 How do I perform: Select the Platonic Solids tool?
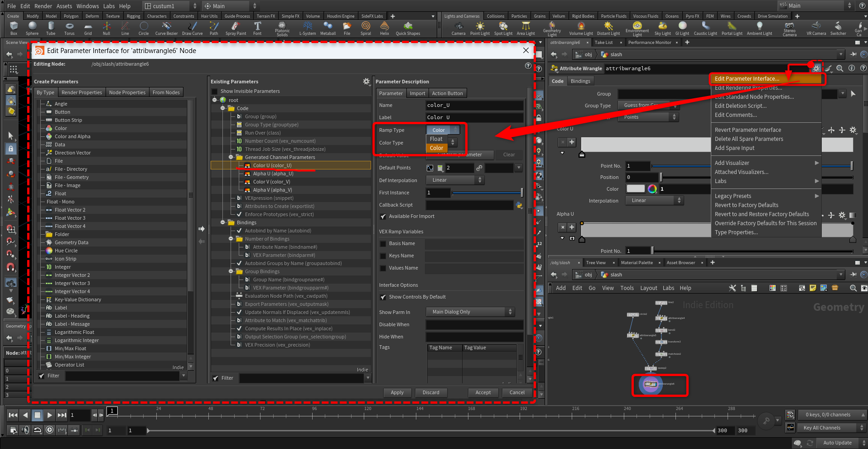pos(282,29)
